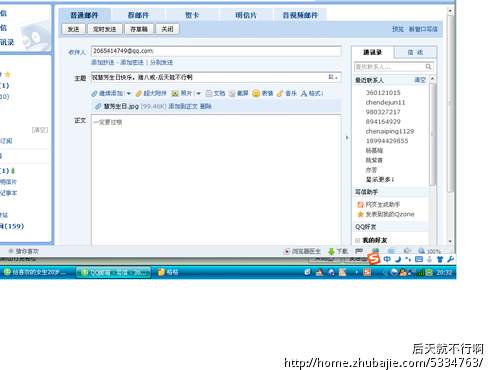Click the browser sound volume icon
This screenshot has width=493, height=370.
coord(407,251)
